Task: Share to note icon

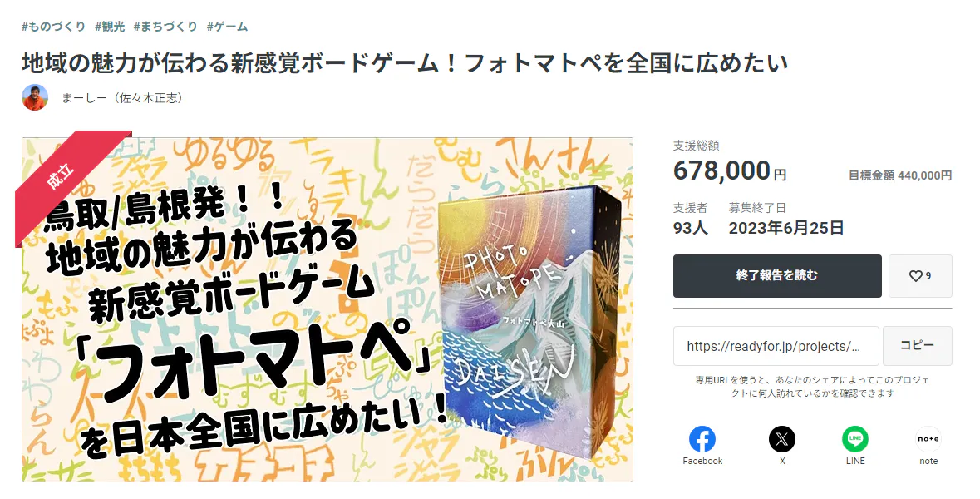Action: [928, 439]
